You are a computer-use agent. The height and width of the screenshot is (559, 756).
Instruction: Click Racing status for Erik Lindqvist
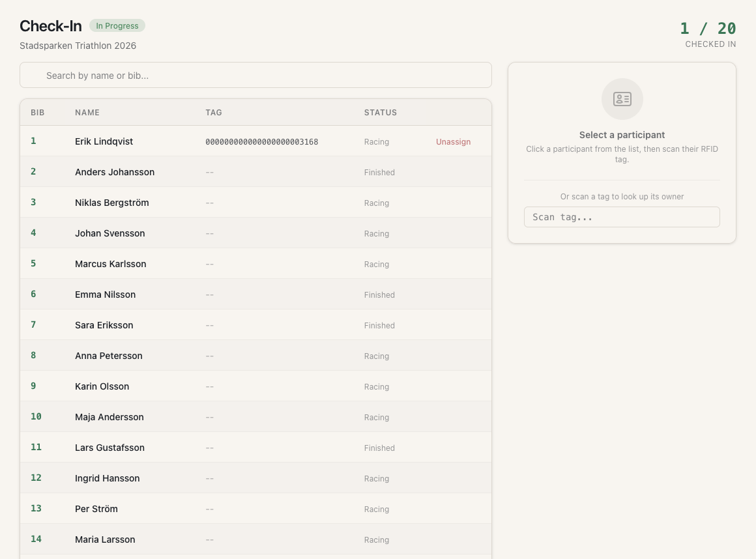click(377, 141)
